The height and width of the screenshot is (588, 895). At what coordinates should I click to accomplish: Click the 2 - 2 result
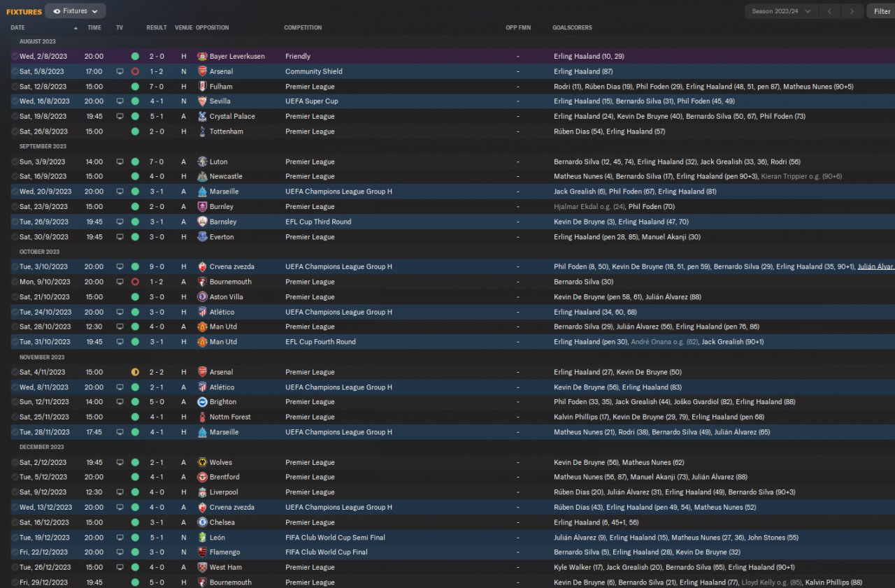pos(157,373)
